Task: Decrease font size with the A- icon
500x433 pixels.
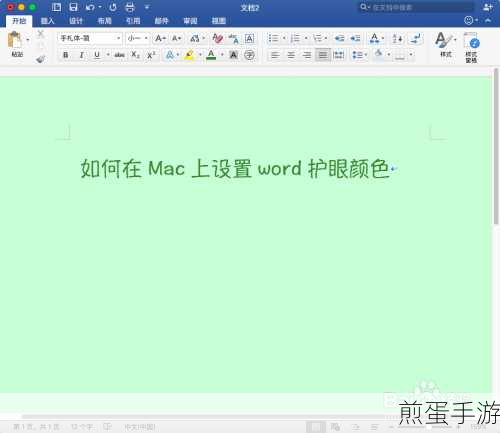Action: (176, 38)
